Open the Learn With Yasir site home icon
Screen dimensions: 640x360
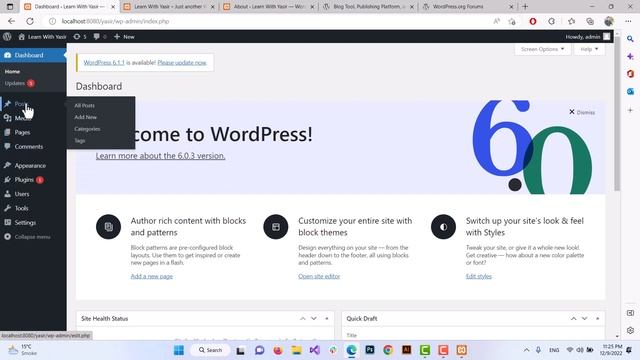click(22, 37)
